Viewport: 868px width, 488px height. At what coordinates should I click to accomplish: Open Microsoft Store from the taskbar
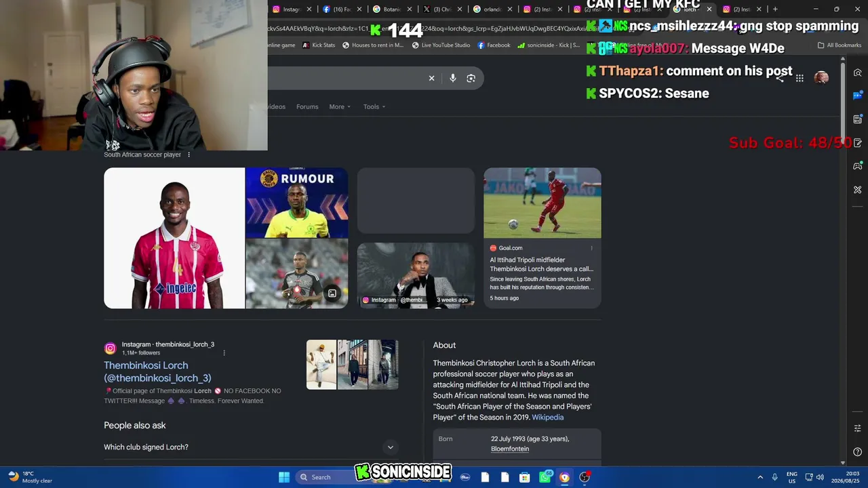(524, 477)
